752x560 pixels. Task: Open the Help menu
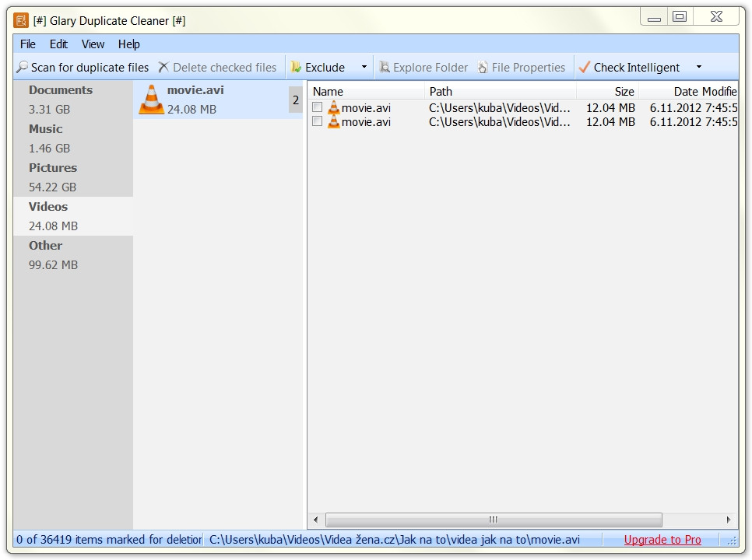128,44
